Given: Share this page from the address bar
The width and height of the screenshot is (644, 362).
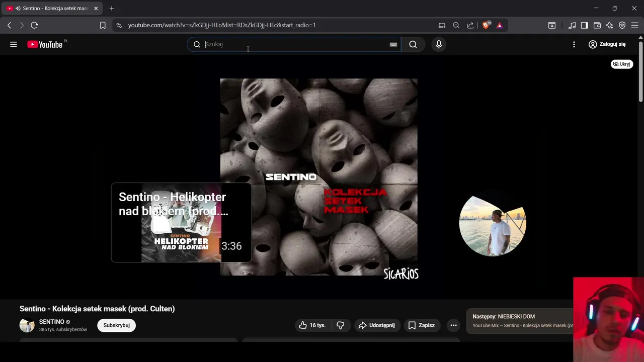Looking at the screenshot, I should tap(470, 25).
